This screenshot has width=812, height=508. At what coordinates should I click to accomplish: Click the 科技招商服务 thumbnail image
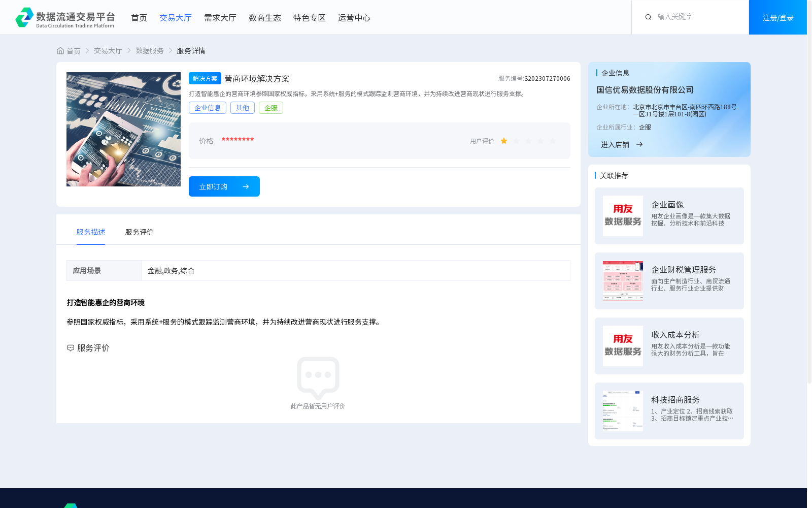tap(623, 411)
